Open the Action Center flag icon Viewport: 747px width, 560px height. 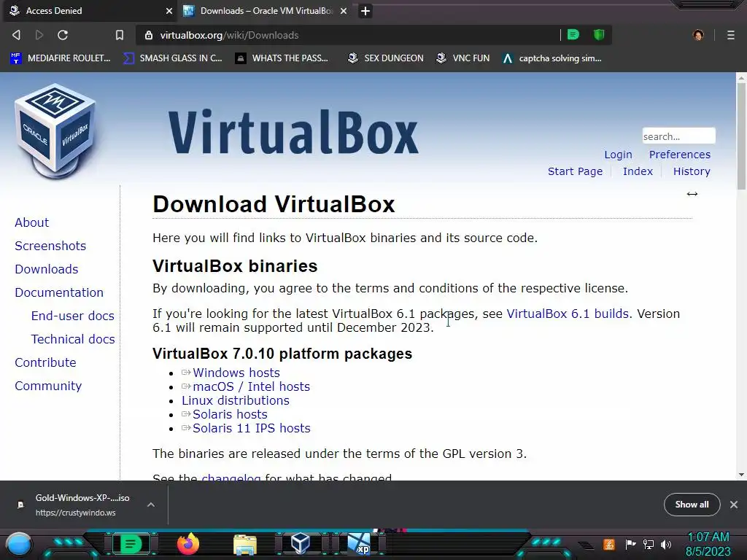(x=630, y=544)
